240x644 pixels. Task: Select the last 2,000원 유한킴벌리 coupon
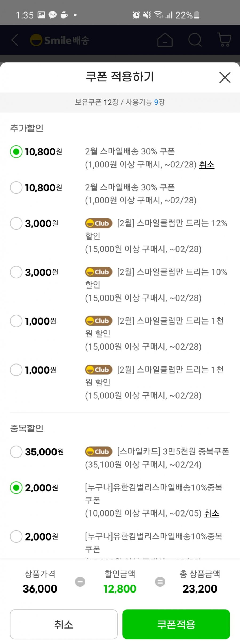pos(16,536)
